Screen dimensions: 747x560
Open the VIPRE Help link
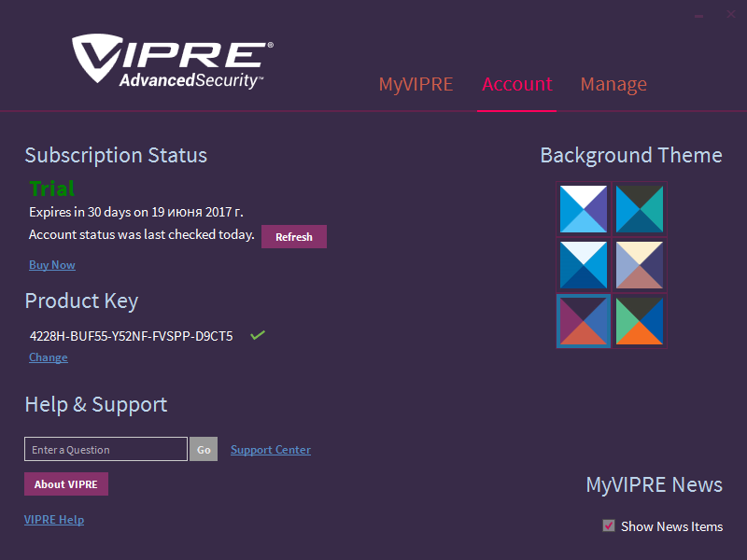coord(54,520)
